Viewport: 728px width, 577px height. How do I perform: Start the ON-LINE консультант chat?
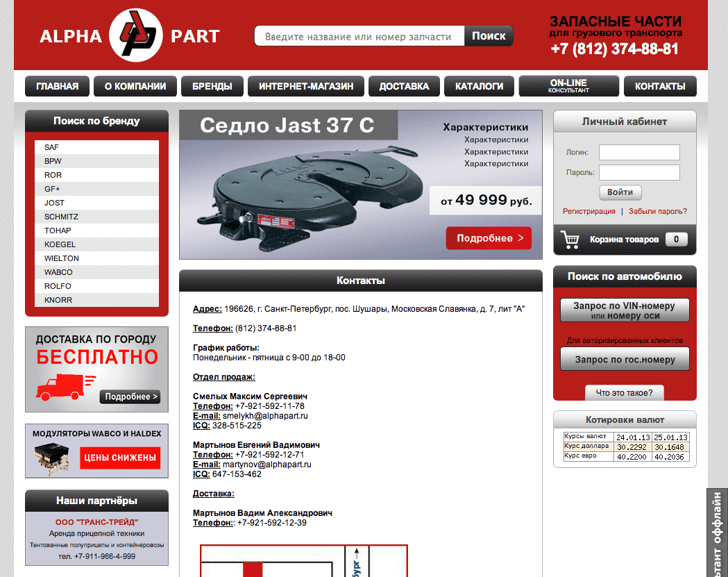click(569, 86)
